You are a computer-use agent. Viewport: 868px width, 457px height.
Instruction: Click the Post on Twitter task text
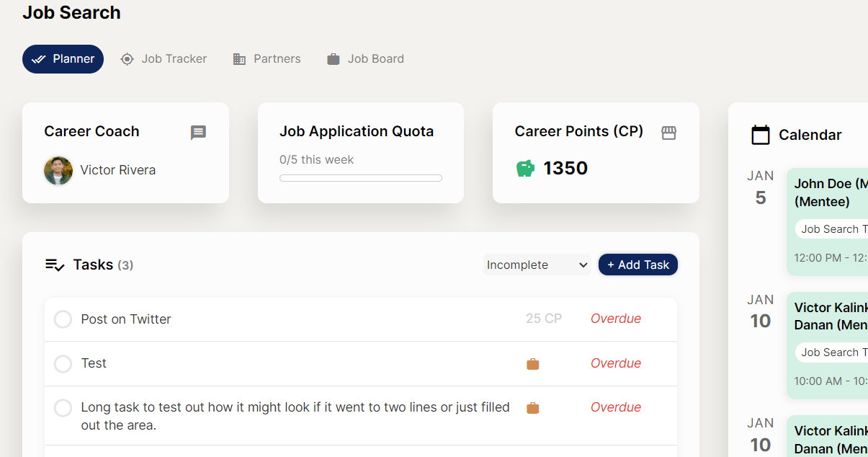point(126,319)
